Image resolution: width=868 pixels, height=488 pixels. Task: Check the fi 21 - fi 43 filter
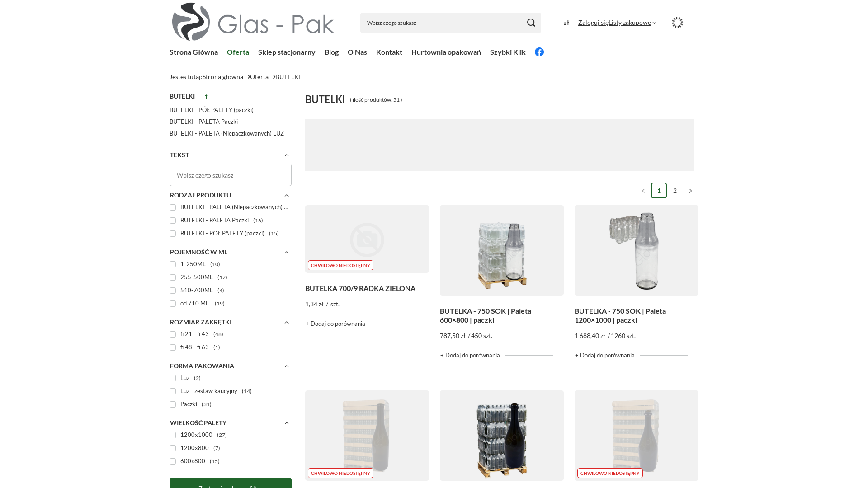[x=173, y=334]
